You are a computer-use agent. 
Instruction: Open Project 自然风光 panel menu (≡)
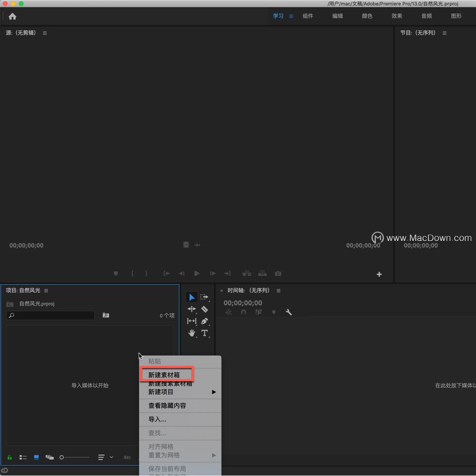(x=46, y=290)
